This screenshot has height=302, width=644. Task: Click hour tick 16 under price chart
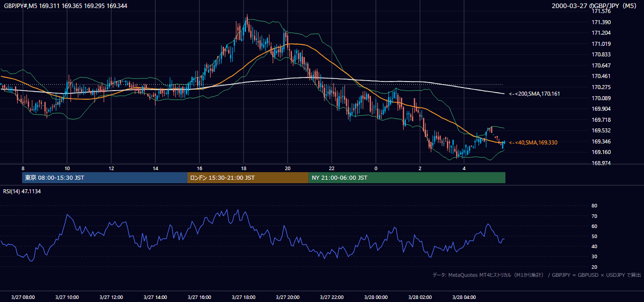200,169
